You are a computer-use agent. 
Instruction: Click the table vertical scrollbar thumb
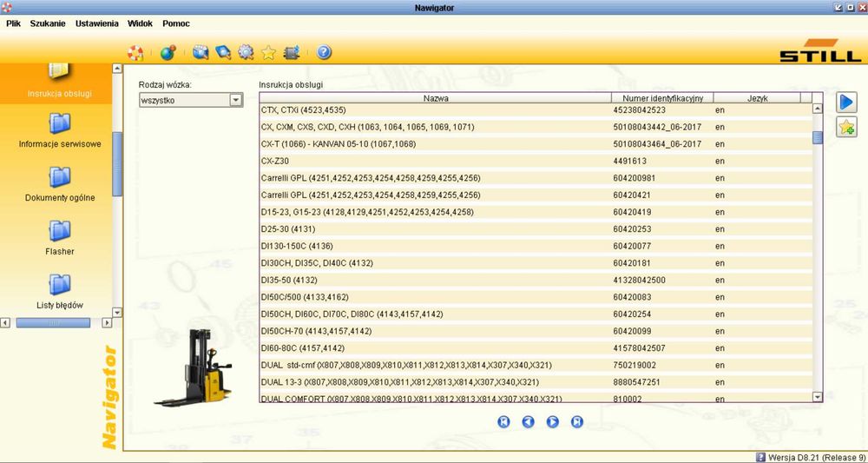pyautogui.click(x=817, y=137)
